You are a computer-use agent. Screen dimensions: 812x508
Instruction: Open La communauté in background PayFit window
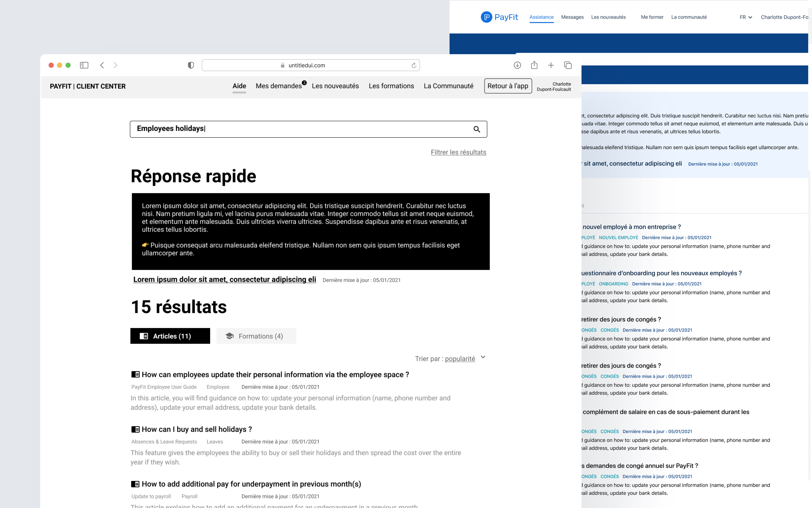(689, 17)
